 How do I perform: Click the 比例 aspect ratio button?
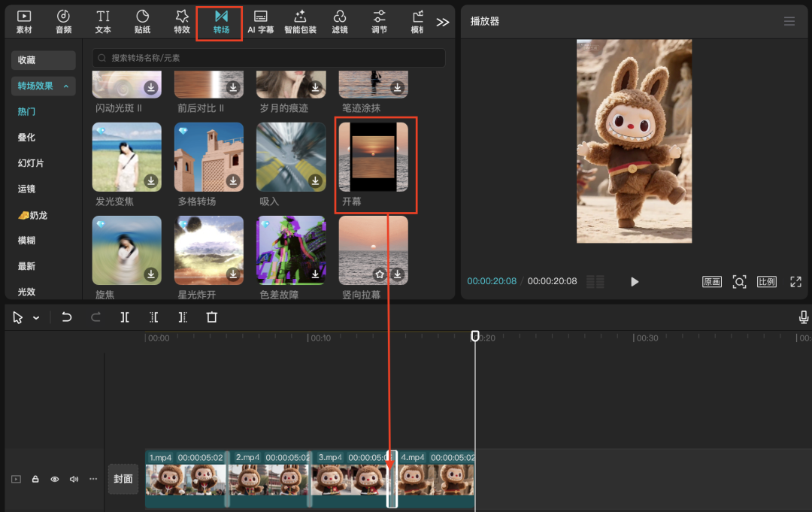[767, 282]
